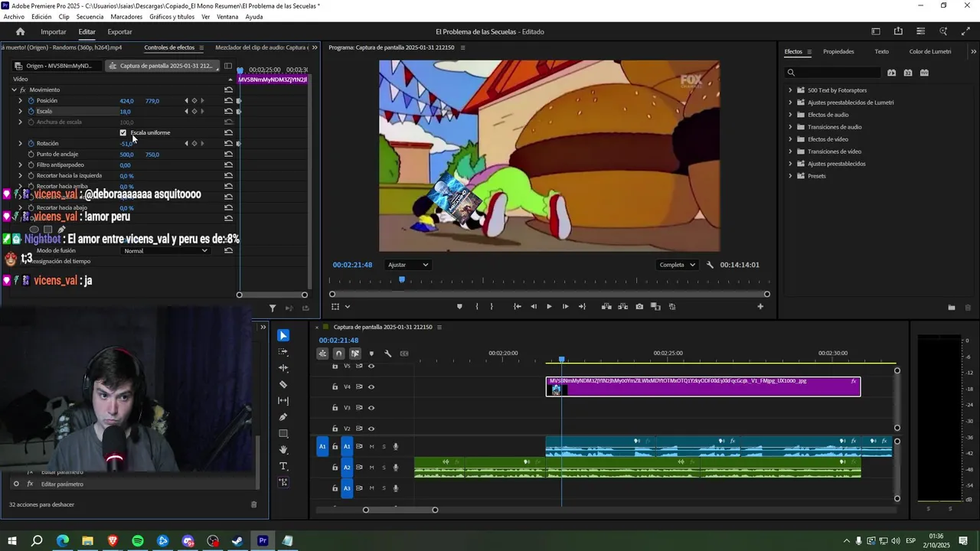Screen dimensions: 980x551
Task: Add keyframe for Escala
Action: [194, 112]
